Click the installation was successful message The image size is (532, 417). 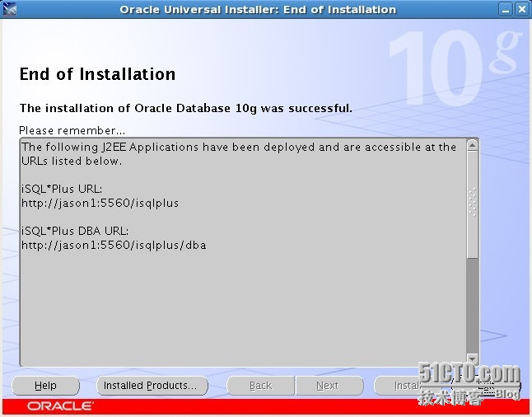[x=186, y=108]
